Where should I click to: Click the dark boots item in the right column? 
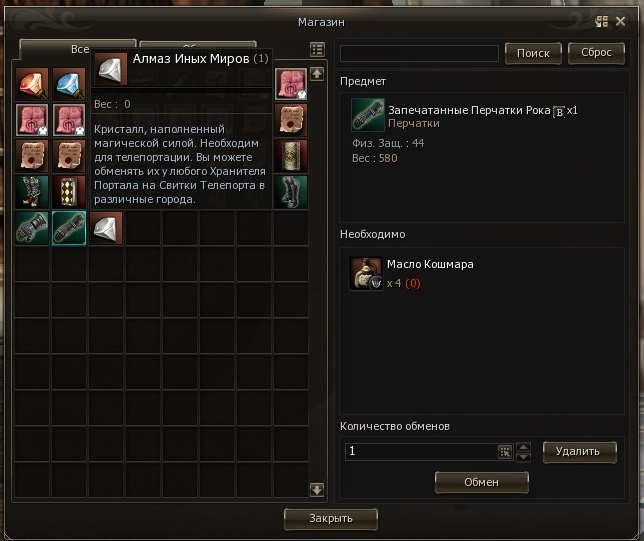tap(291, 192)
